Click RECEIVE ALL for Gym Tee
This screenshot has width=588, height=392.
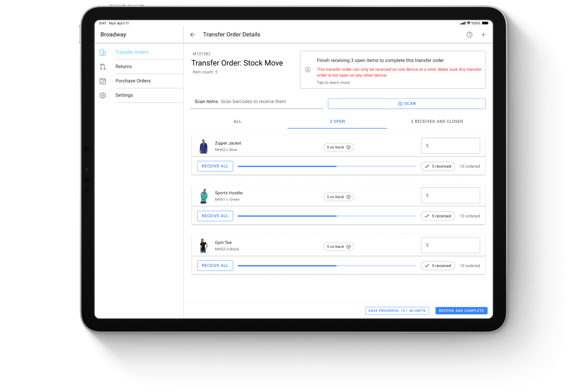coord(215,266)
